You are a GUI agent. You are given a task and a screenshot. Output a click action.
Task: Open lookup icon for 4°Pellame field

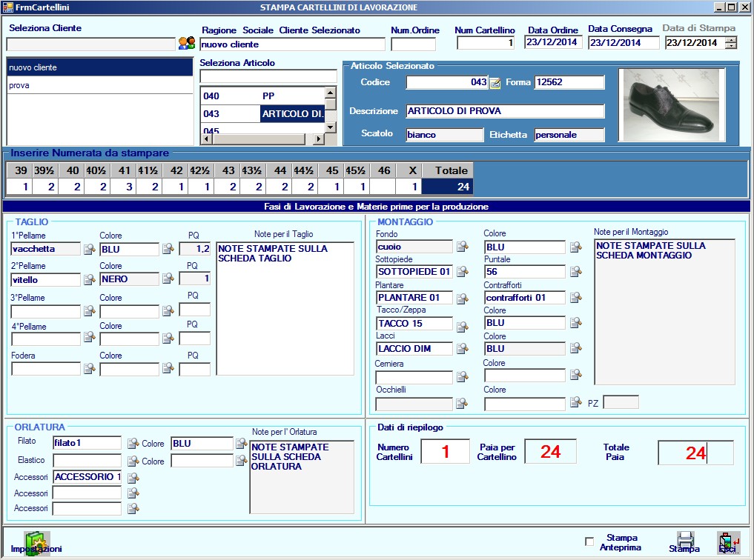coord(90,337)
